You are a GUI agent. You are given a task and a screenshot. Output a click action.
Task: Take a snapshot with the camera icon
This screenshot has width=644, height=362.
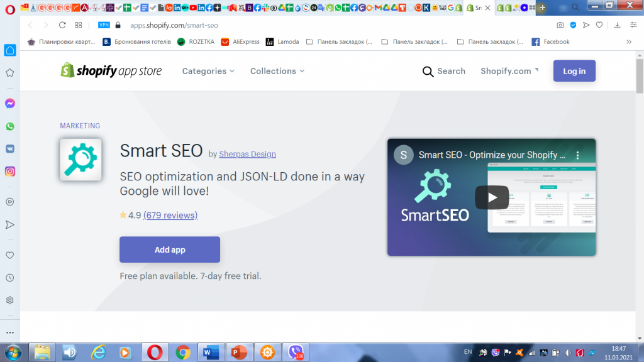pos(560,25)
